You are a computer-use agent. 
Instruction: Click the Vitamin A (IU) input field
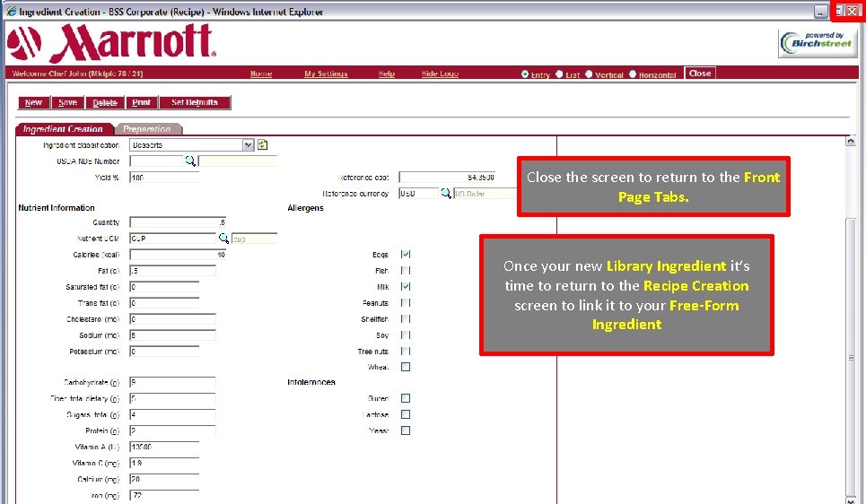[164, 447]
